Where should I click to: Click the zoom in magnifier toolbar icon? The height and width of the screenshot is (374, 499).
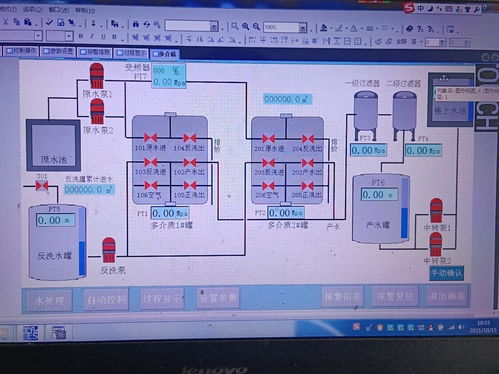[x=246, y=27]
